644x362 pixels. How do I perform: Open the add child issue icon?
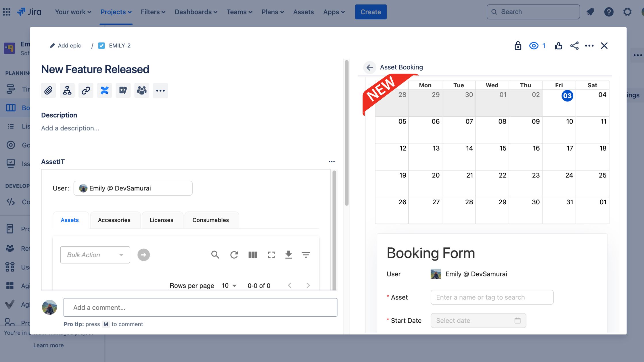[x=67, y=90]
